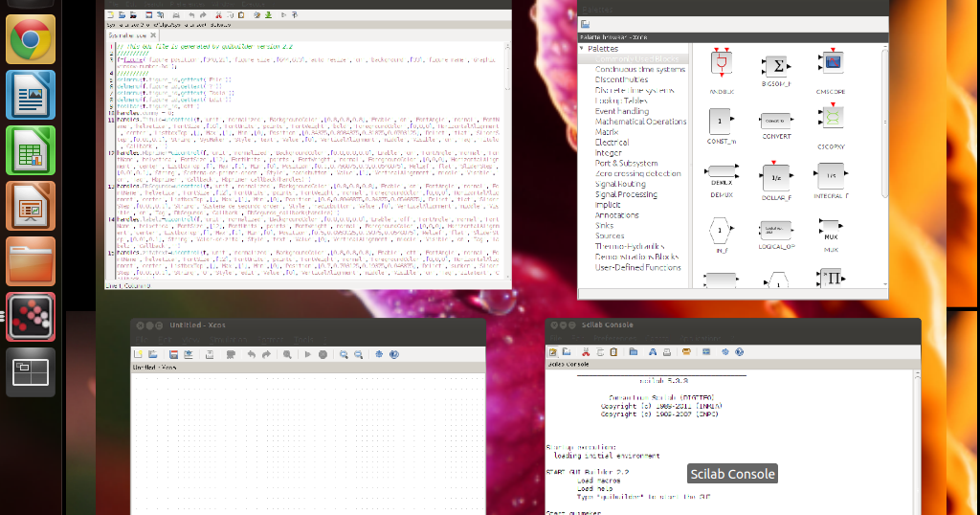
Task: Open Signal Processing palette category
Action: point(626,194)
